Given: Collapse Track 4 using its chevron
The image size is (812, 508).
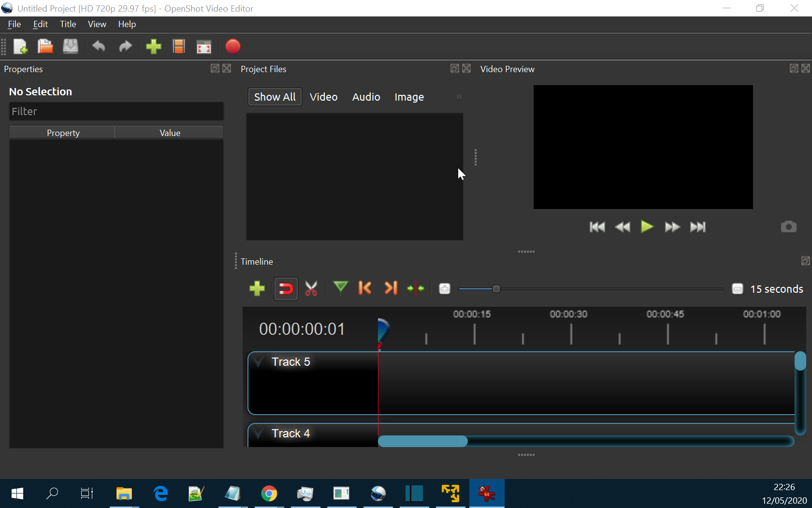Looking at the screenshot, I should [x=258, y=433].
